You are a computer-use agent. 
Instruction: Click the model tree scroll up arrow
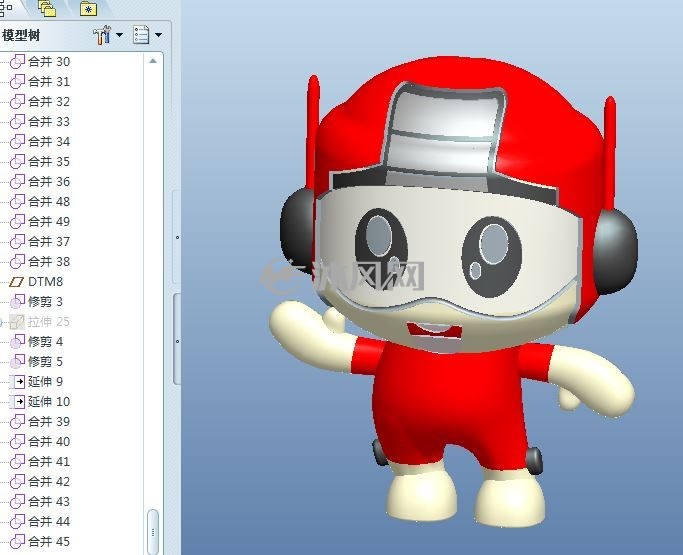(153, 61)
